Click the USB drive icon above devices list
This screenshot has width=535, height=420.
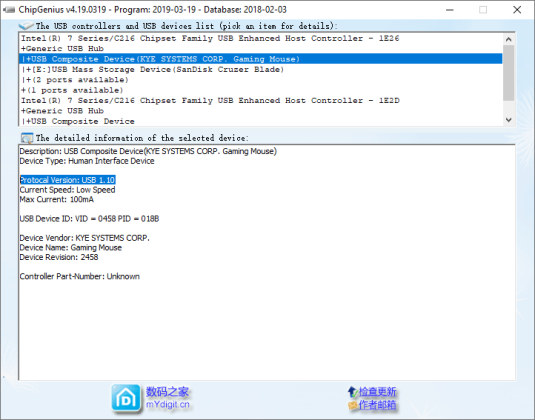tap(26, 26)
